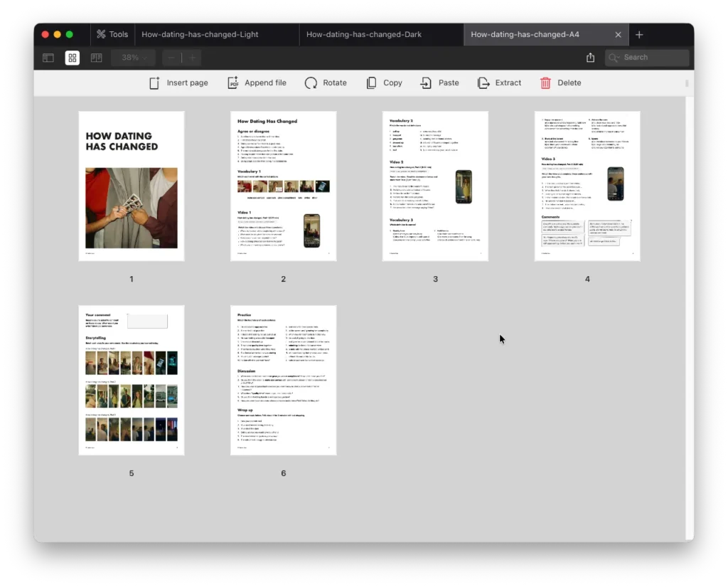Image resolution: width=728 pixels, height=587 pixels.
Task: Click the zoom in plus button
Action: [x=192, y=58]
